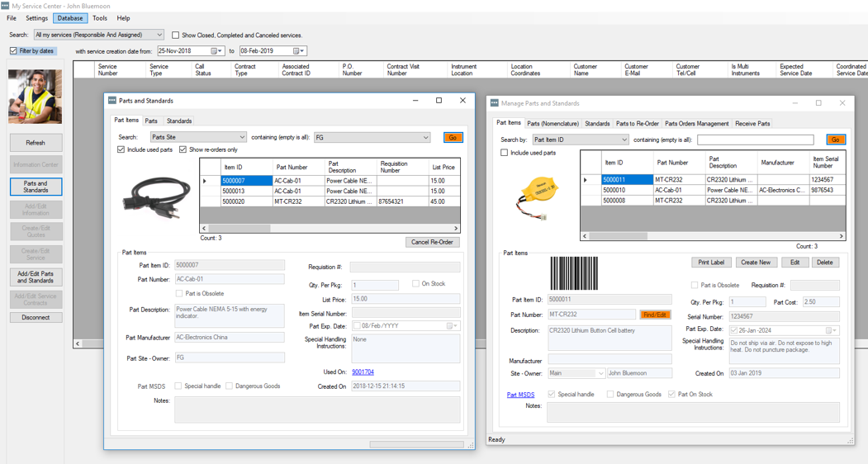Image resolution: width=868 pixels, height=464 pixels.
Task: Click the Notes field in Parts and Standards
Action: pos(317,410)
